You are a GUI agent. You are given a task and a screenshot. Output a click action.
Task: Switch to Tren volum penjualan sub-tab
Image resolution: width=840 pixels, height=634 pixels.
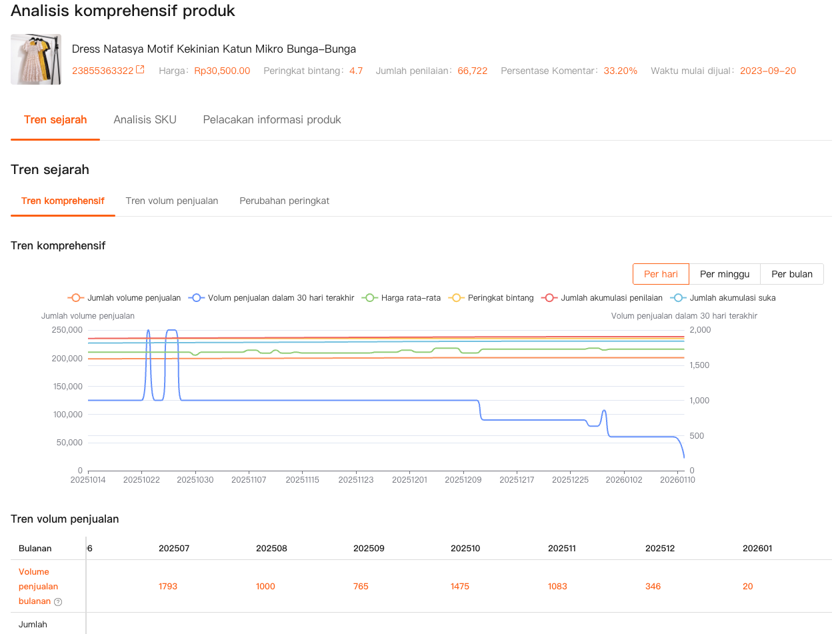tap(172, 201)
